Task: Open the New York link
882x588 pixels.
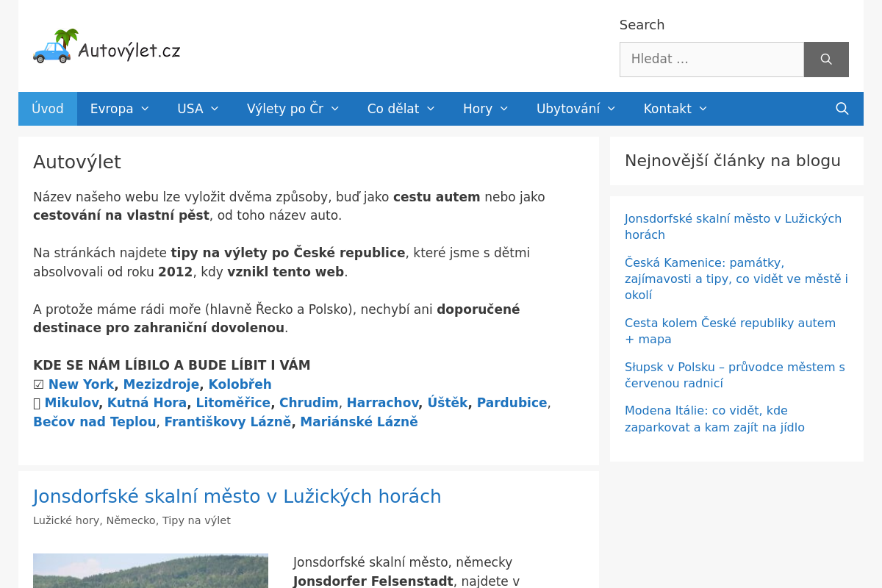Action: [82, 384]
